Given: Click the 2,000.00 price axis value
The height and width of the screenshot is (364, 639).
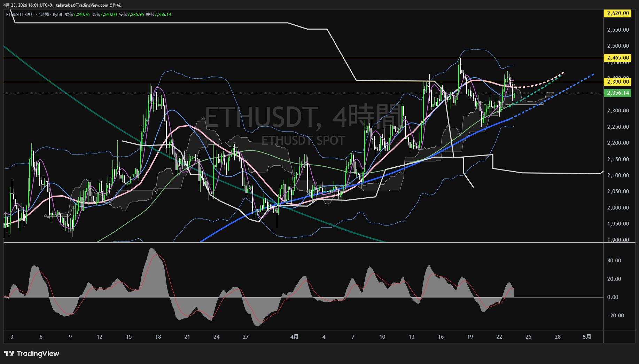Looking at the screenshot, I should pos(618,208).
